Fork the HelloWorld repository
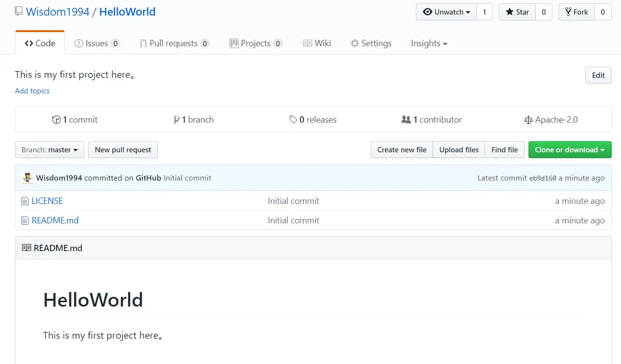Viewport: 621px width, 364px height. pyautogui.click(x=576, y=12)
